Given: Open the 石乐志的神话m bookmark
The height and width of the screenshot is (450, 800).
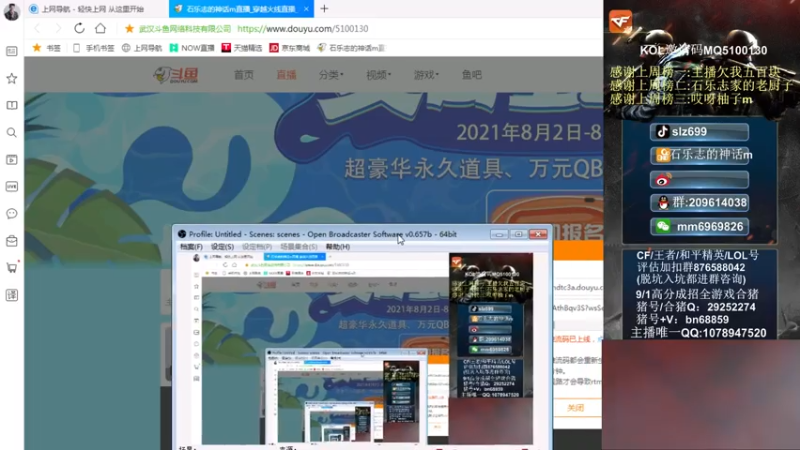Looking at the screenshot, I should 351,48.
